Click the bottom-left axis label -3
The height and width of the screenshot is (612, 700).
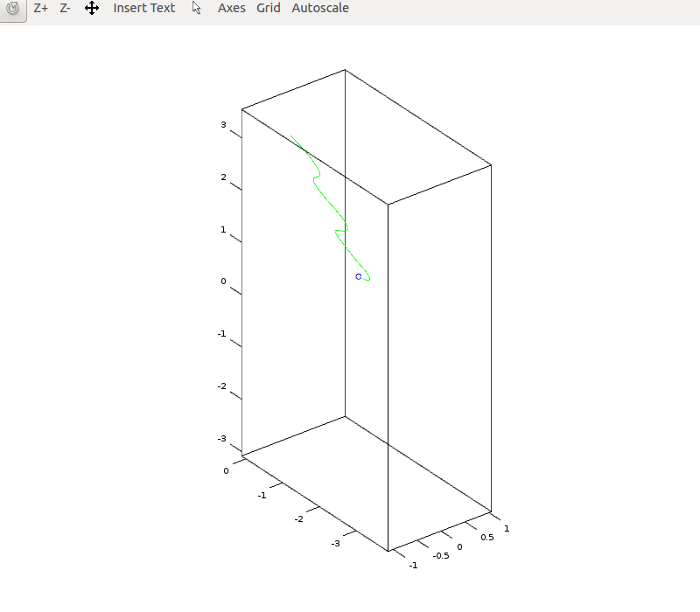pyautogui.click(x=335, y=544)
